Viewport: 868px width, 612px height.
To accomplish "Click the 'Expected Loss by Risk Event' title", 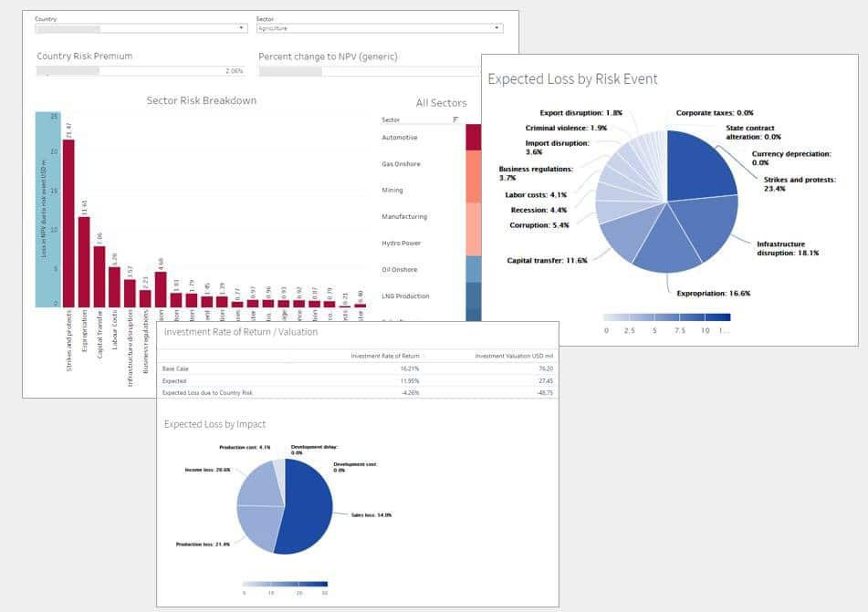I will [x=572, y=79].
